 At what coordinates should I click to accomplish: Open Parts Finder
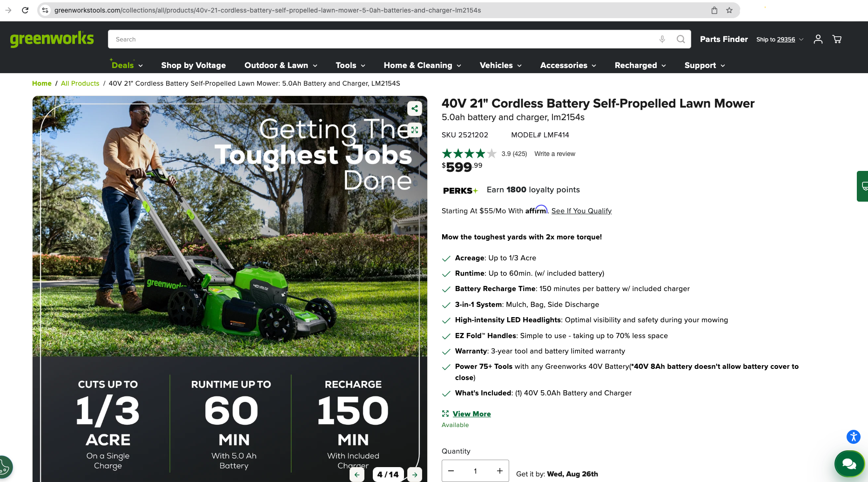point(724,39)
